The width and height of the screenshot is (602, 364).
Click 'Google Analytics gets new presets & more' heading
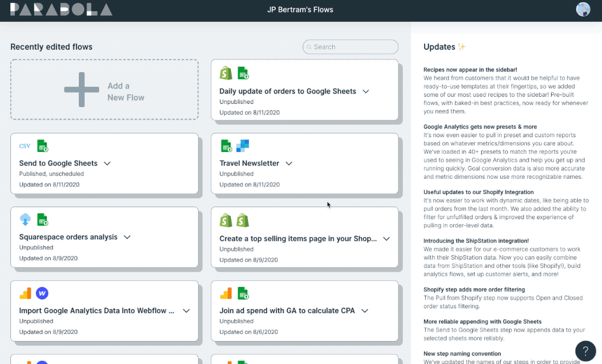[481, 127]
